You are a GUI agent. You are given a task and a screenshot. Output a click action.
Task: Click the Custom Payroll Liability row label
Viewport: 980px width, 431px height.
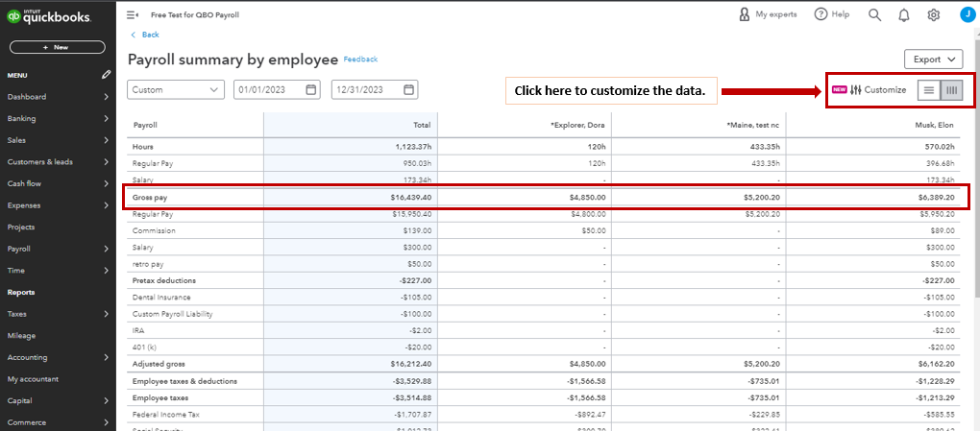coord(173,314)
